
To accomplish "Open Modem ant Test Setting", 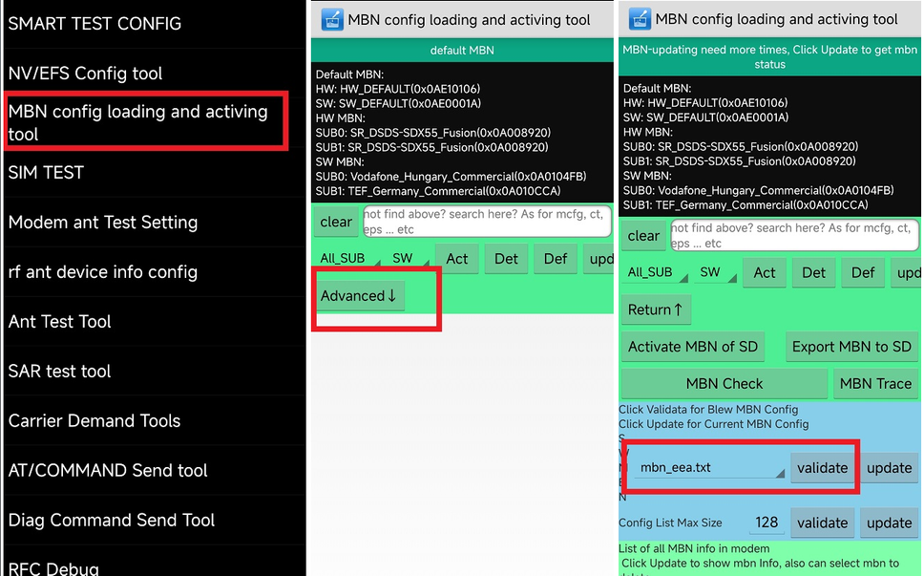I will 103,223.
